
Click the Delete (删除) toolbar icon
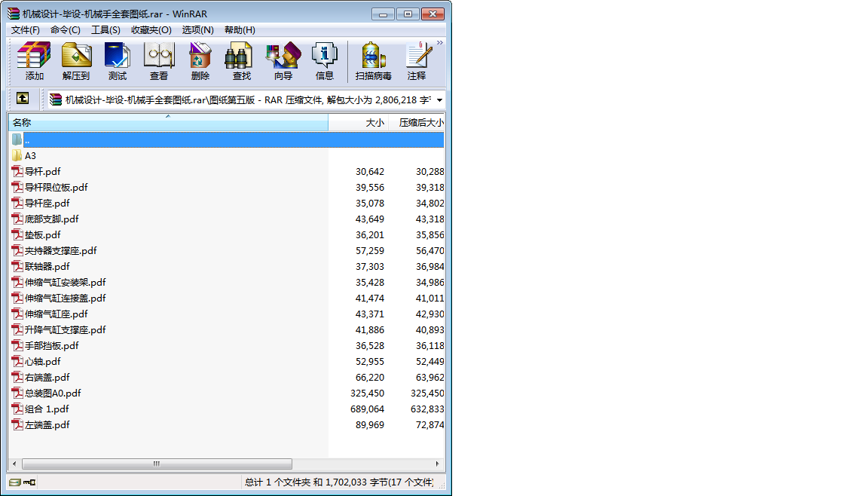point(200,61)
